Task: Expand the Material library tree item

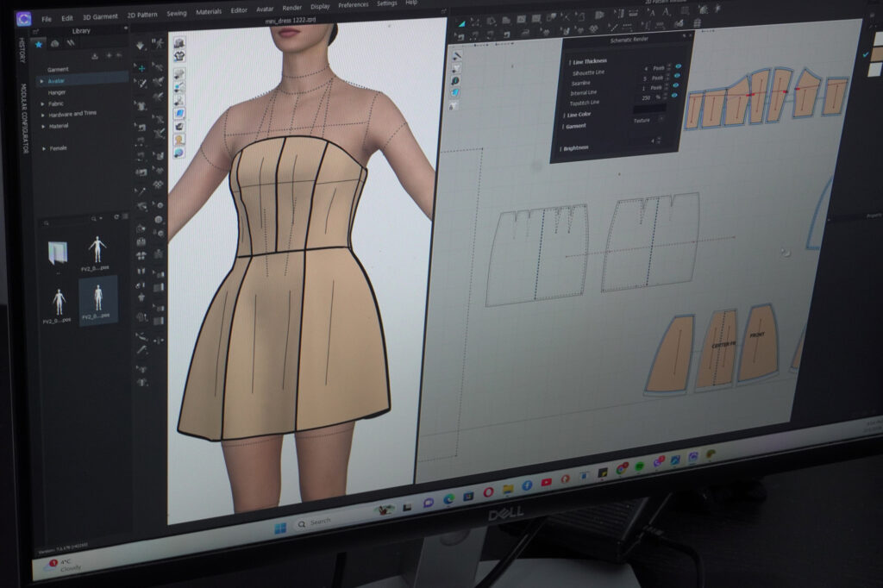Action: [43, 126]
